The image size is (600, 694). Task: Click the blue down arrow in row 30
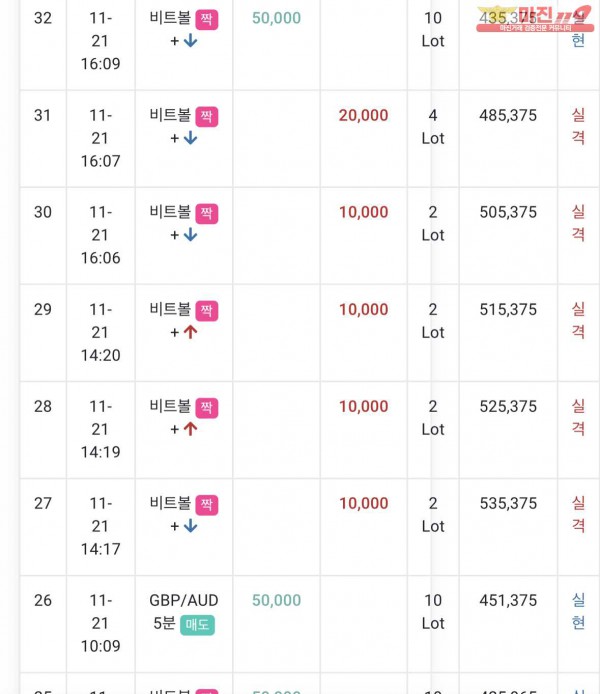point(191,235)
